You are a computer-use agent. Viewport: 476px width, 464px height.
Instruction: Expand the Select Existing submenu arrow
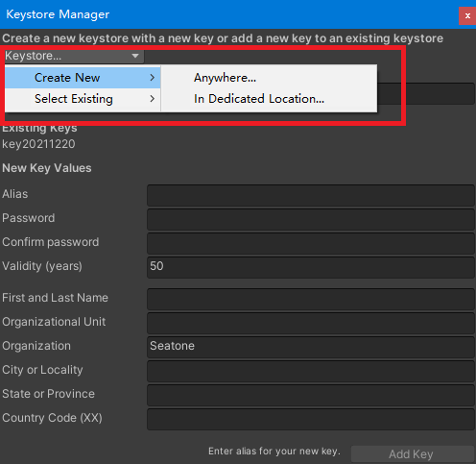pyautogui.click(x=153, y=99)
